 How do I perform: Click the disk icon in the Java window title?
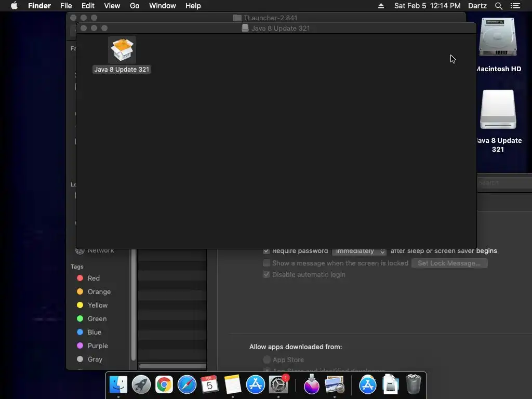[x=245, y=28]
